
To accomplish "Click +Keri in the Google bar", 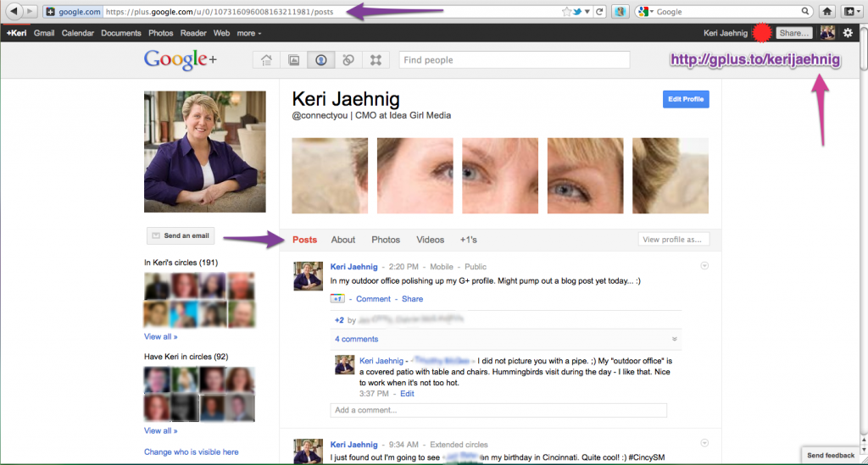I will tap(17, 33).
